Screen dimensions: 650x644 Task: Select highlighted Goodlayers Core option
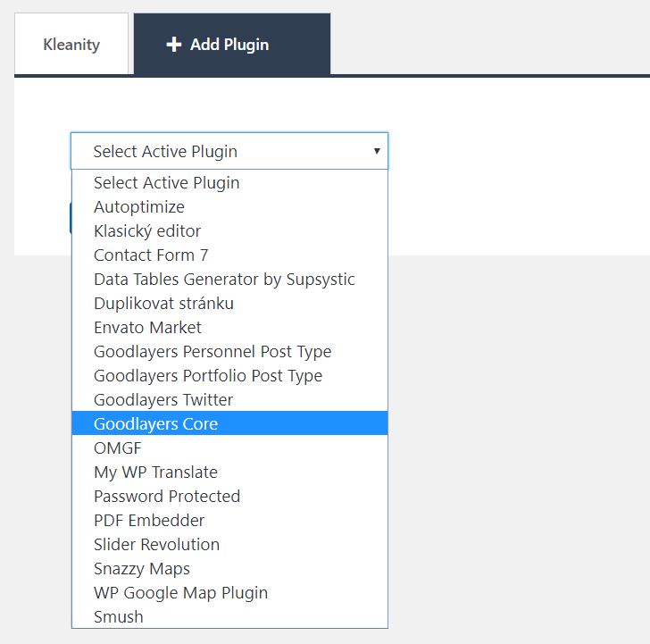(229, 423)
